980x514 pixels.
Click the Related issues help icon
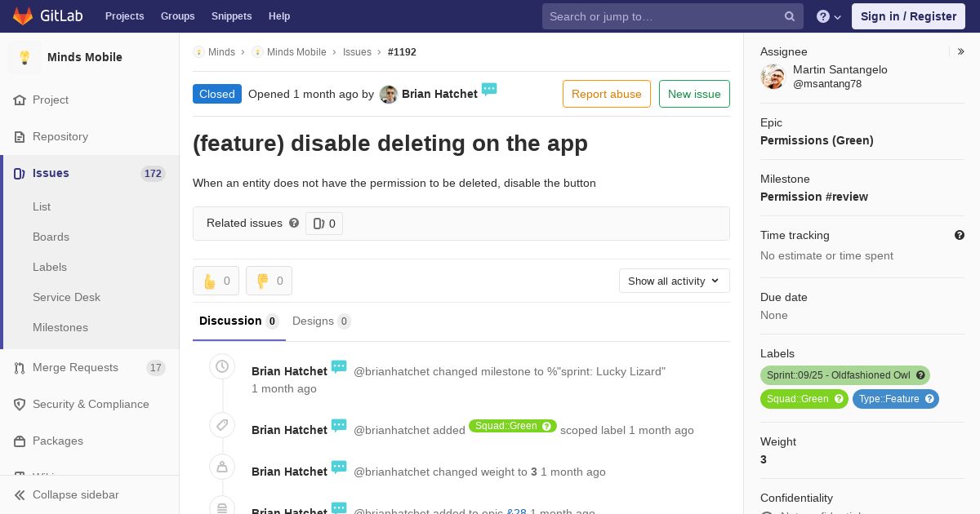pos(294,223)
